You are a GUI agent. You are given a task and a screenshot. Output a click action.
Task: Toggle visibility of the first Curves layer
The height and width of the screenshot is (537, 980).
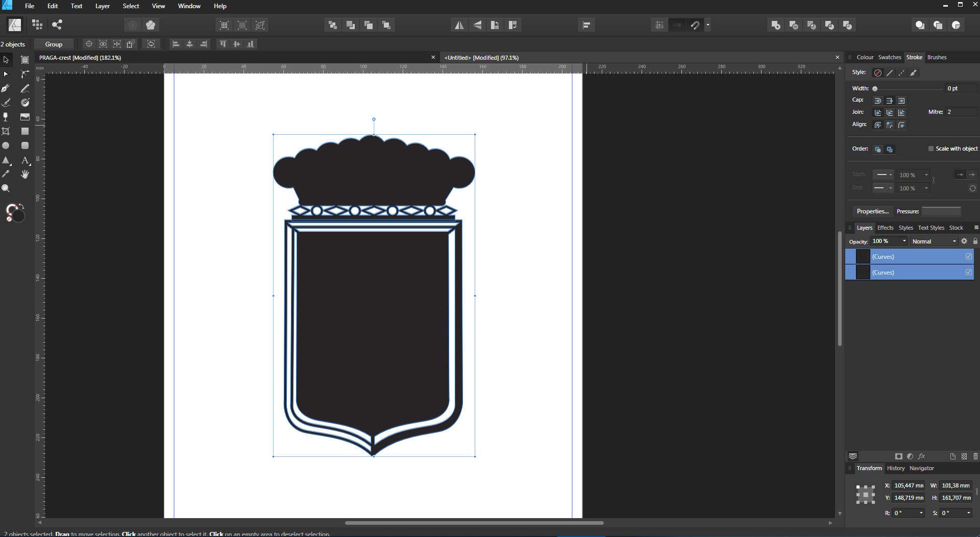(x=968, y=257)
